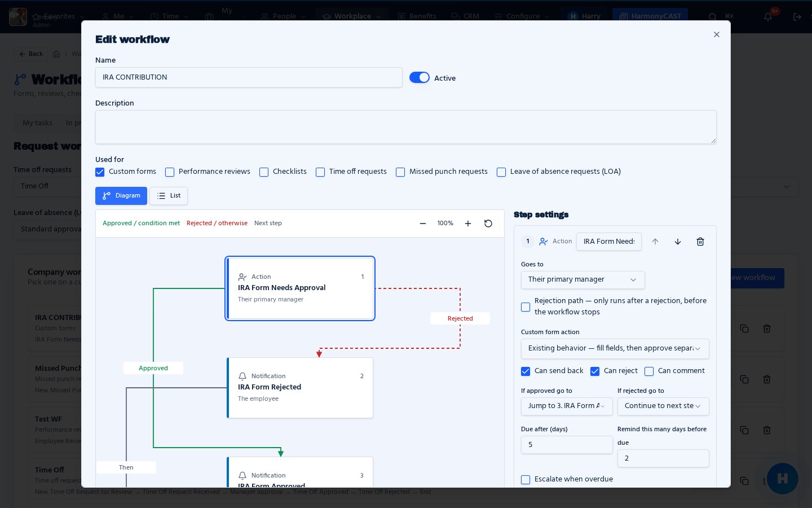
Task: Zoom in the workflow diagram
Action: [x=468, y=224]
